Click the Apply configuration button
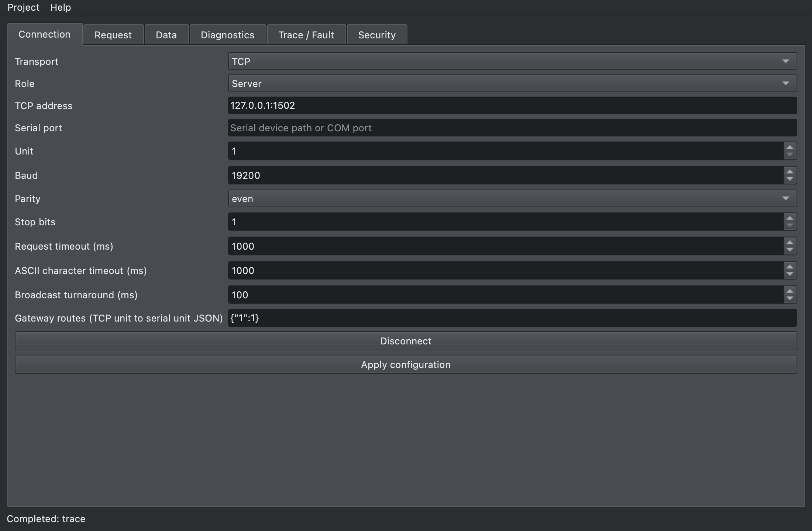 [x=406, y=364]
